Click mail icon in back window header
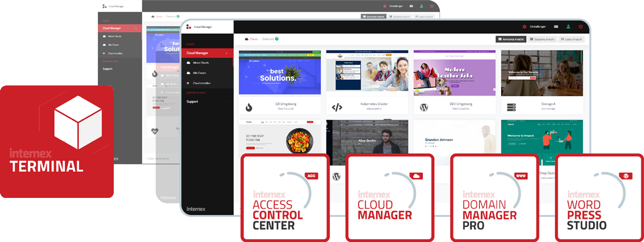The image size is (644, 242). 410,6
